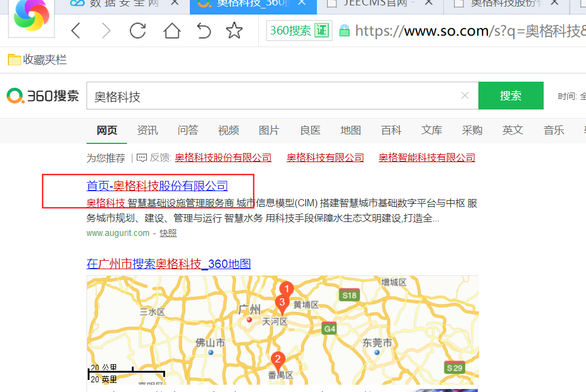Open the 快照 cached snapshot link
The height and width of the screenshot is (392, 586).
click(168, 233)
